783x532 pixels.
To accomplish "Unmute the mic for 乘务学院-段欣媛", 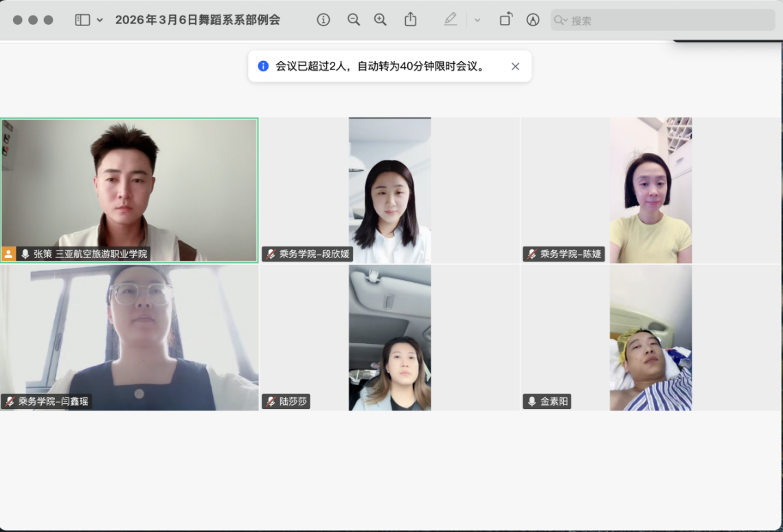I will click(271, 254).
